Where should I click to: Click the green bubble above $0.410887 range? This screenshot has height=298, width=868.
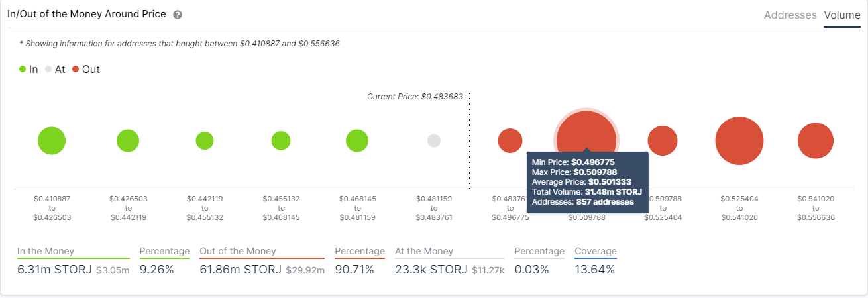click(52, 140)
